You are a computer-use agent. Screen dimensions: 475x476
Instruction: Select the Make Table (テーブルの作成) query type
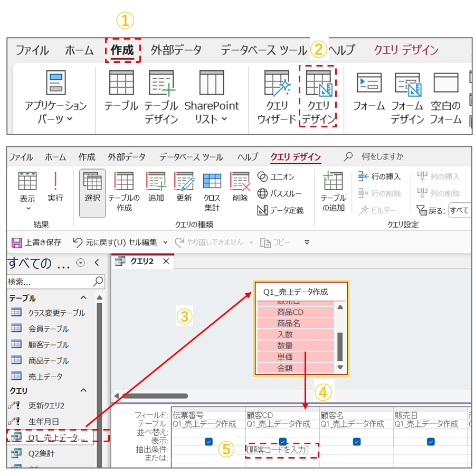coord(124,191)
